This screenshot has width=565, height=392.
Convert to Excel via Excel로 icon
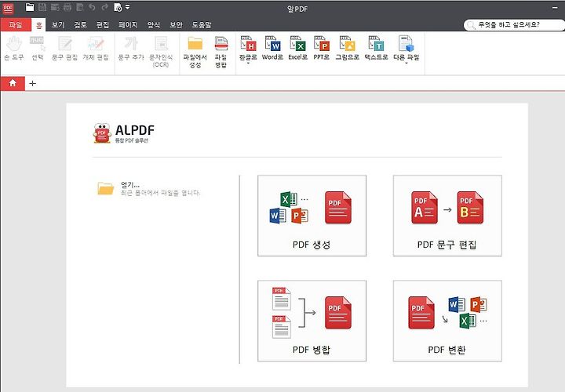[x=298, y=48]
